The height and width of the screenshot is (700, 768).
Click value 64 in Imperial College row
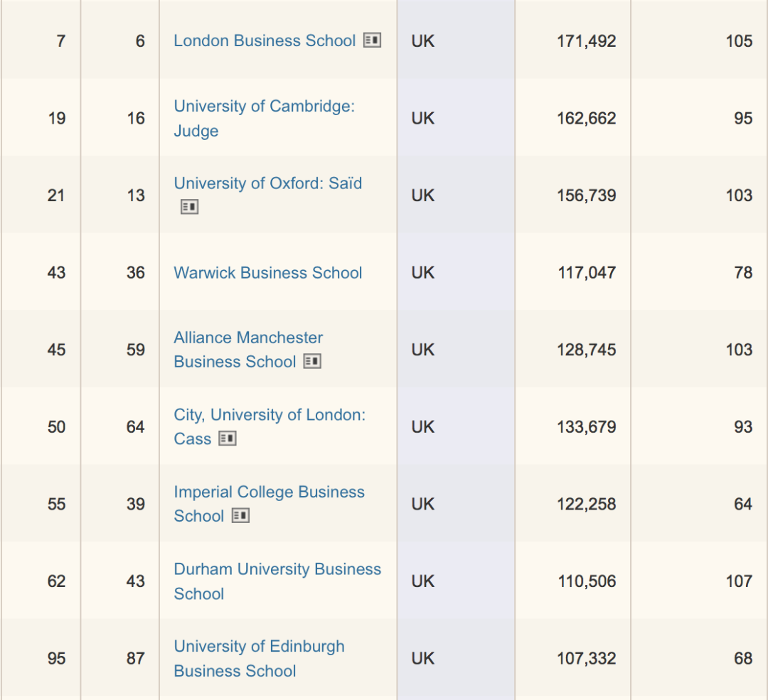[x=744, y=504]
